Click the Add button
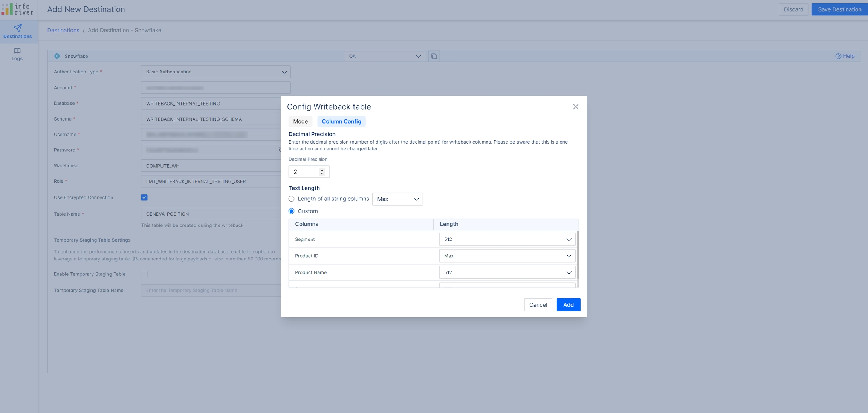Screen dimensions: 868x413 (x=568, y=305)
